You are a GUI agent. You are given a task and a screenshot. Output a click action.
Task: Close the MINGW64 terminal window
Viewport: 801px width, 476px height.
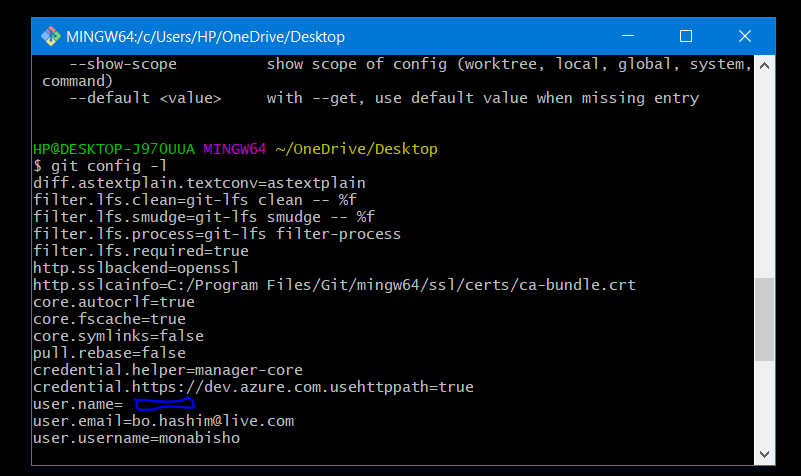click(x=745, y=36)
